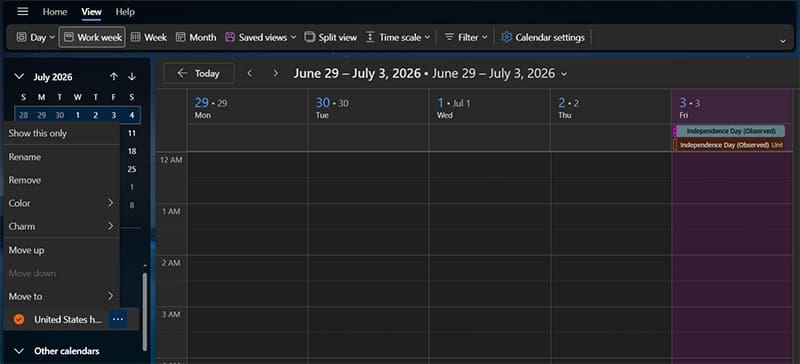This screenshot has width=800, height=364.
Task: Select Work week view
Action: click(x=92, y=37)
